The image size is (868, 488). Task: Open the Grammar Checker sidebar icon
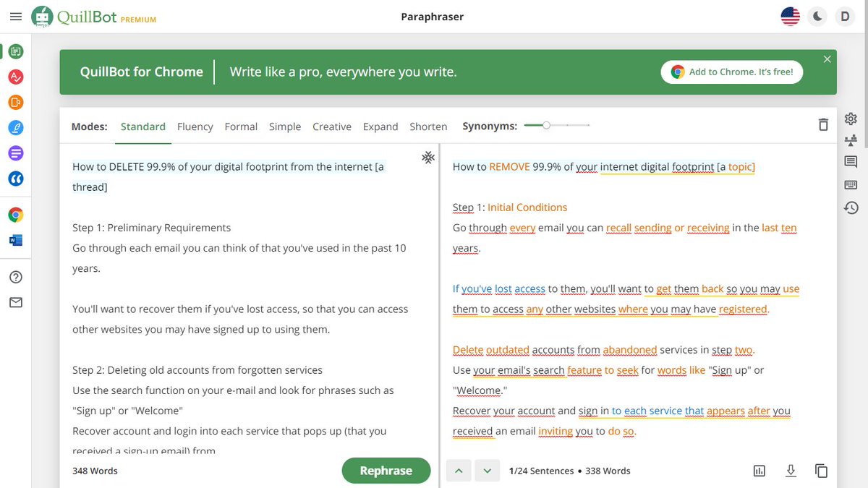[x=15, y=77]
